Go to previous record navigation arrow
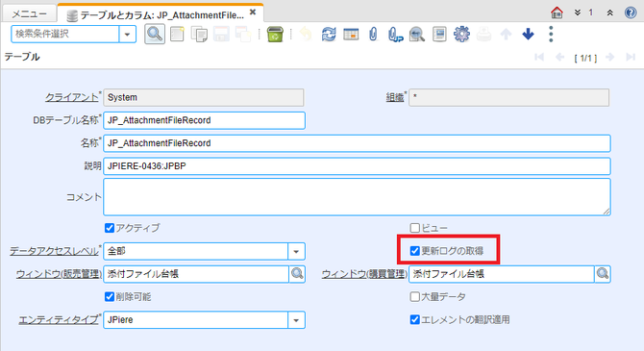644x351 pixels. tap(559, 57)
